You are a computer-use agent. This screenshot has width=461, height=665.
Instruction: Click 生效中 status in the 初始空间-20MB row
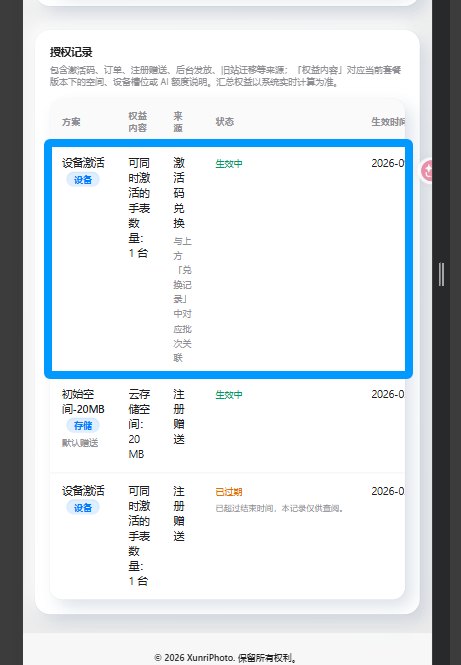pos(229,395)
